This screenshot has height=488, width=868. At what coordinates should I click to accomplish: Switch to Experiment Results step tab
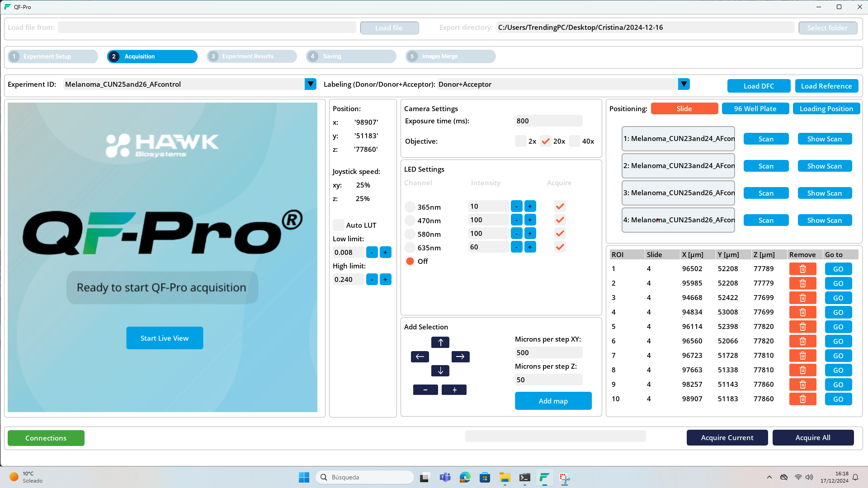pos(251,56)
